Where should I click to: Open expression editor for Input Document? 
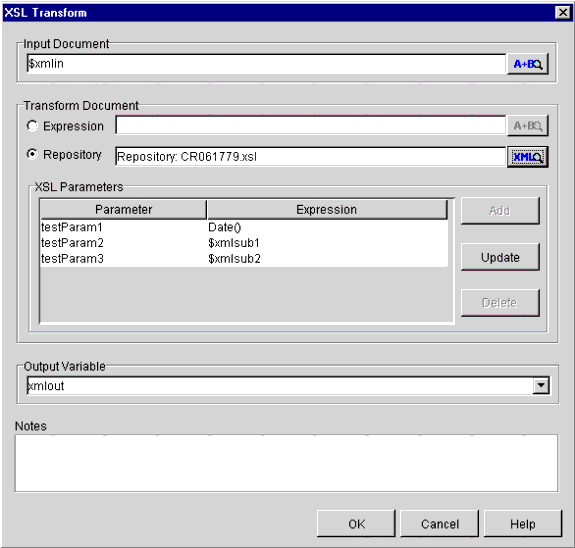click(x=528, y=64)
